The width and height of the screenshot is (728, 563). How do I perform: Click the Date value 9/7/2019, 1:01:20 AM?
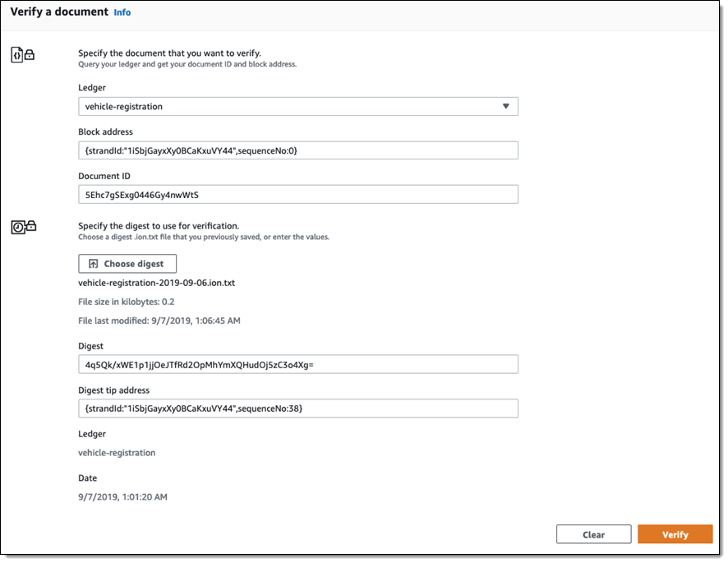[122, 496]
